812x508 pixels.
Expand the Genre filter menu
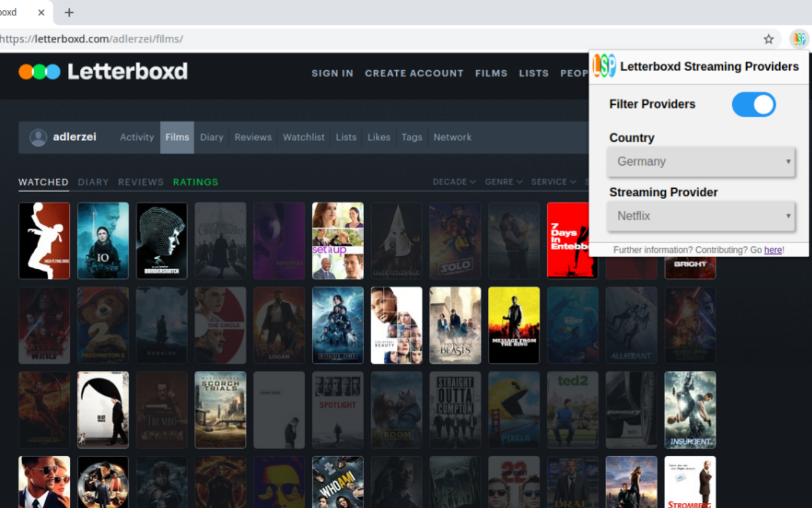point(504,182)
